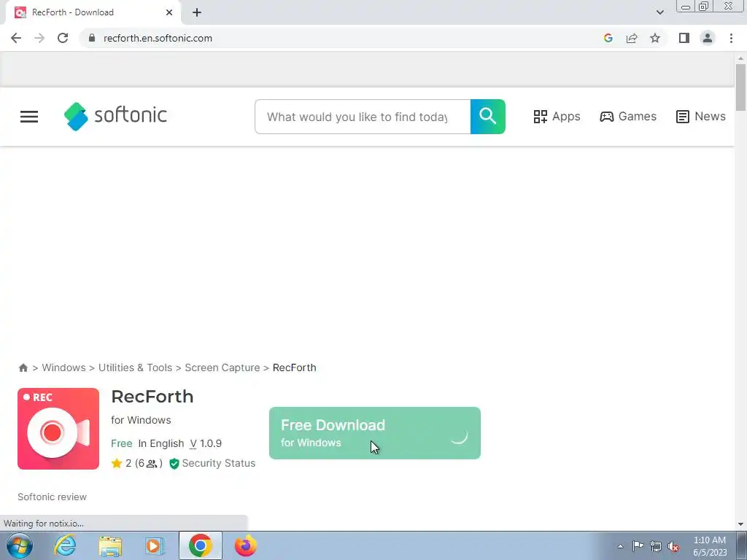Open a new browser tab
This screenshot has width=747, height=560.
tap(197, 12)
